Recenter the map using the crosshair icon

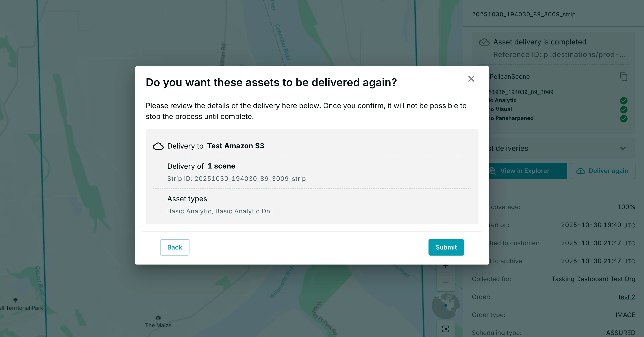[x=446, y=329]
